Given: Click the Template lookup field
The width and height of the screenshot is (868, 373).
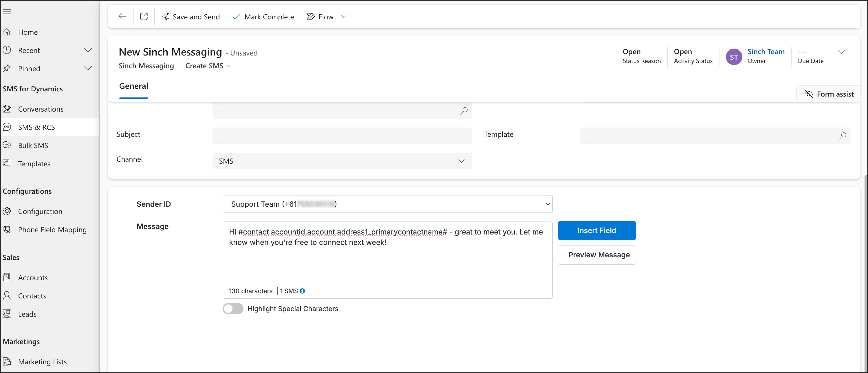Looking at the screenshot, I should pos(715,136).
